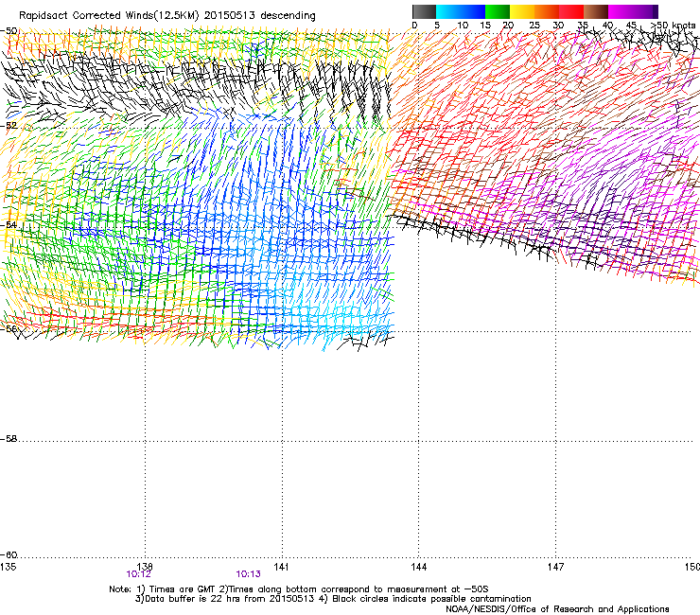The width and height of the screenshot is (700, 615).
Task: Click the green 15-20 knots legend segment
Action: click(498, 11)
